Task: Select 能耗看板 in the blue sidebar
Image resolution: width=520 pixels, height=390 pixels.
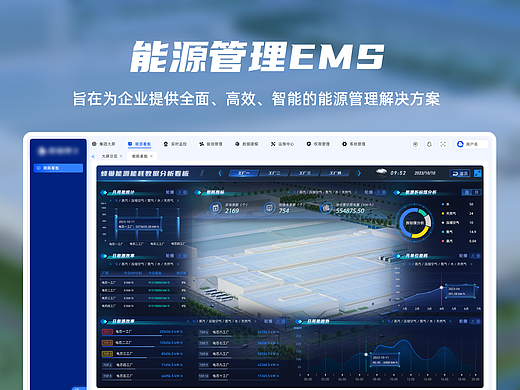Action: coord(58,168)
